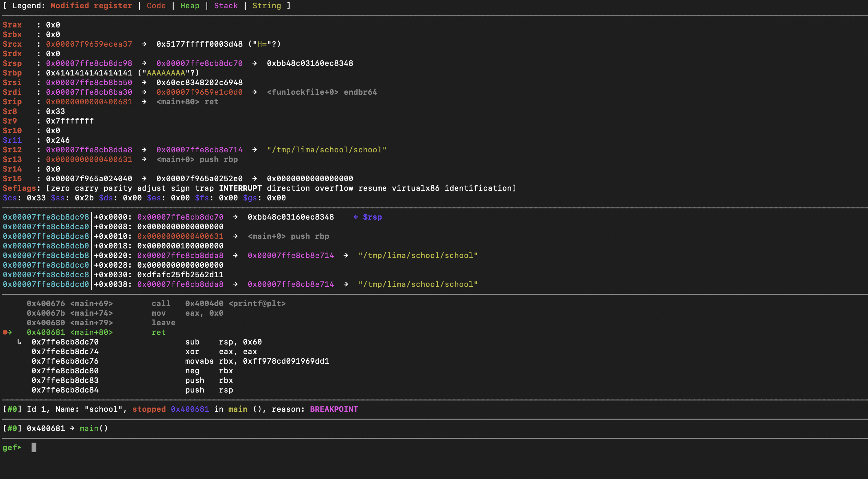Click the $rax register label
868x479 pixels.
(x=12, y=25)
